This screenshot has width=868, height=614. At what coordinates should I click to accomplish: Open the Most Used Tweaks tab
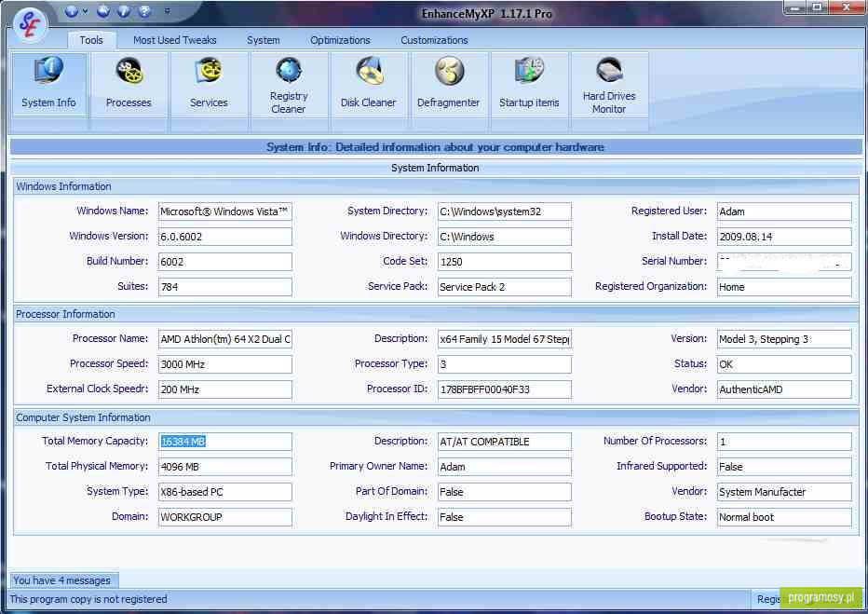tap(175, 40)
